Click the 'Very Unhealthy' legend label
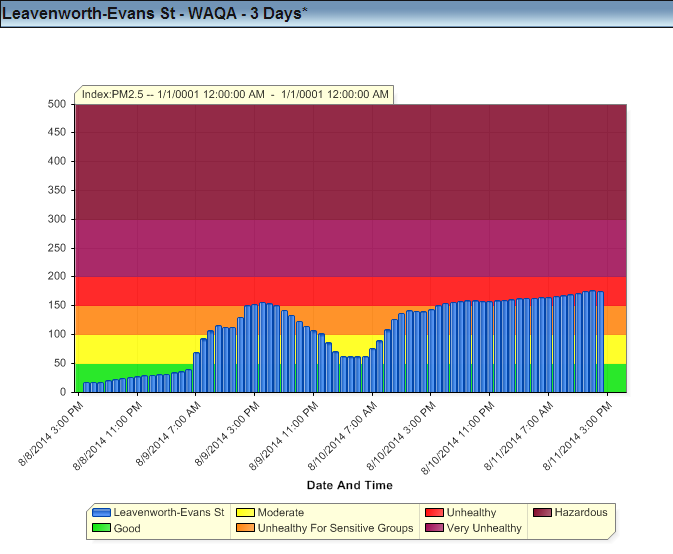 click(x=484, y=528)
